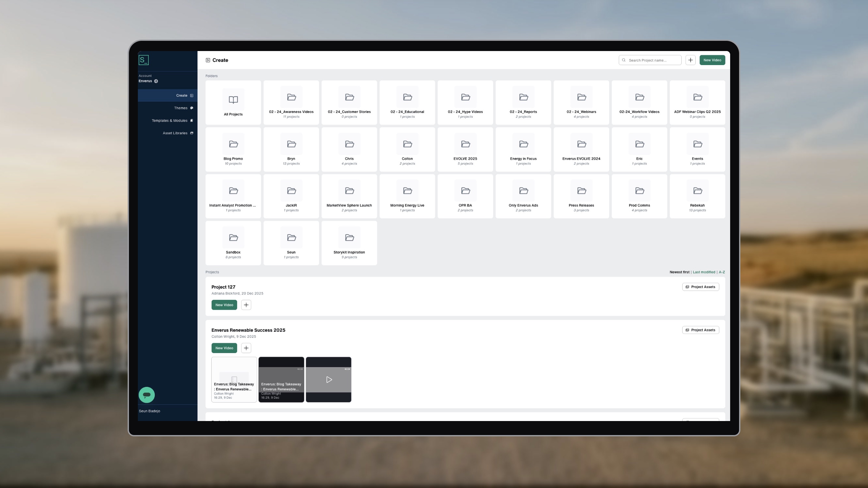Screen dimensions: 868x488
Task: Sort projects by Last modified
Action: tap(704, 272)
